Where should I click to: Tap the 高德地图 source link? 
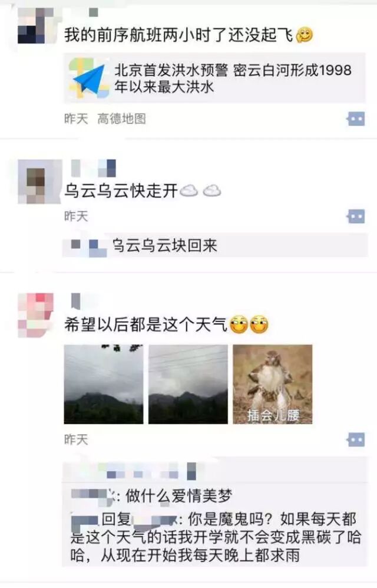point(122,119)
